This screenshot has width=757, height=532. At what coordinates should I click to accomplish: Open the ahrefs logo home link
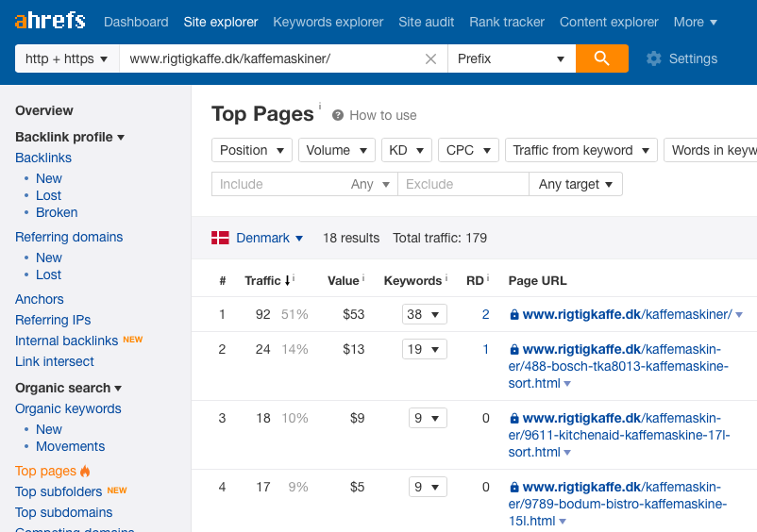[x=50, y=21]
